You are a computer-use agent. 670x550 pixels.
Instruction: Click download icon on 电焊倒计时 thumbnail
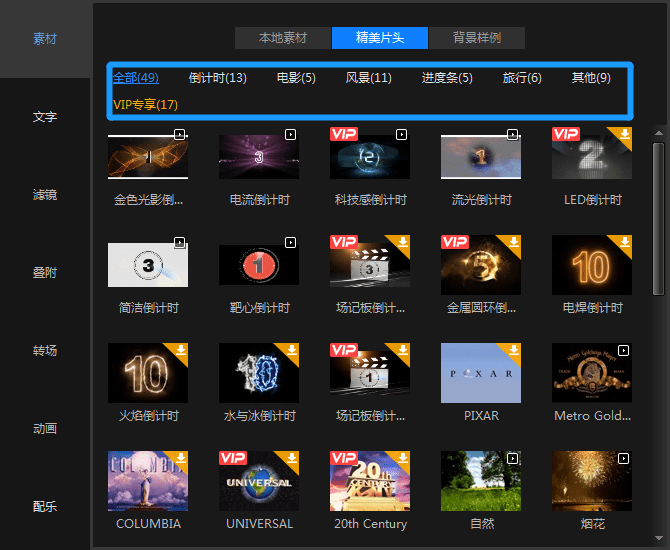coord(625,242)
